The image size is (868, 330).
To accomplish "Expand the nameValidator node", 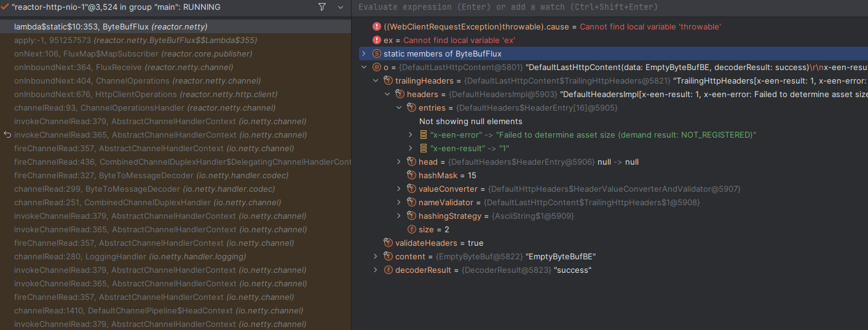I will coord(399,203).
